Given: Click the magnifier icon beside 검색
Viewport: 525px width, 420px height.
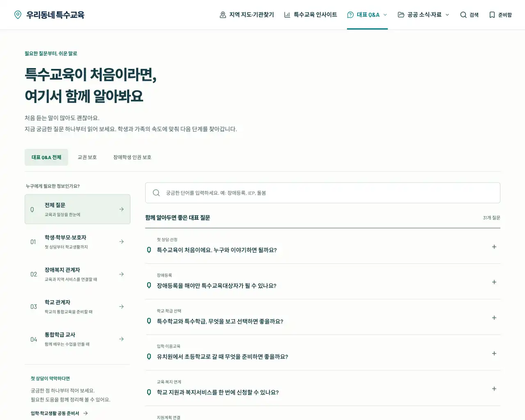Looking at the screenshot, I should pyautogui.click(x=463, y=15).
